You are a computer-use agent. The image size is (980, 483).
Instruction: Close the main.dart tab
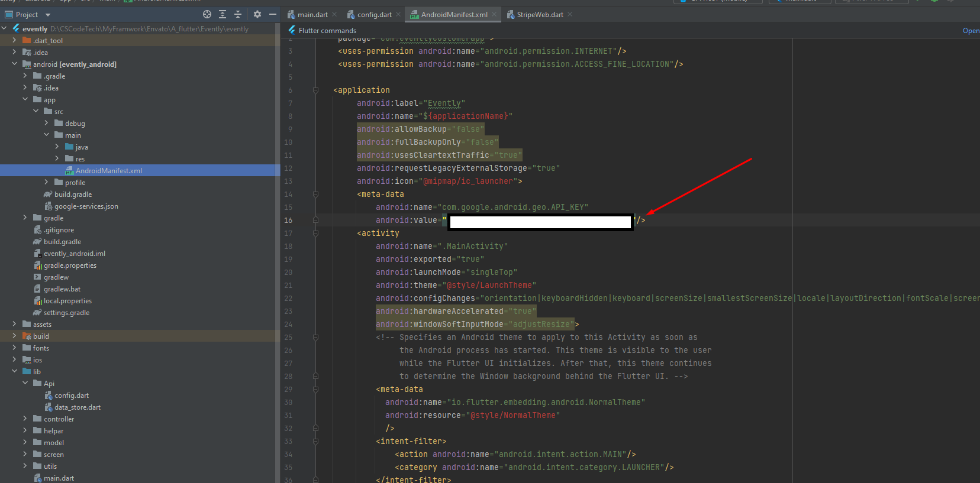(334, 15)
